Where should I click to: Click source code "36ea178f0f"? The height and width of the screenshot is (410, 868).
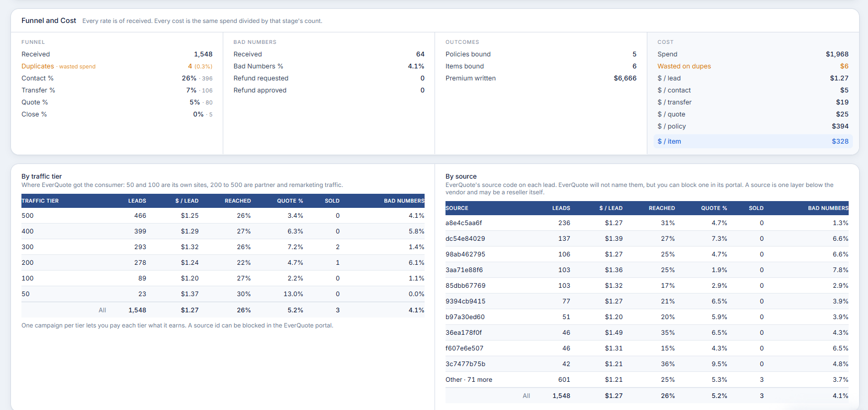[x=464, y=333]
